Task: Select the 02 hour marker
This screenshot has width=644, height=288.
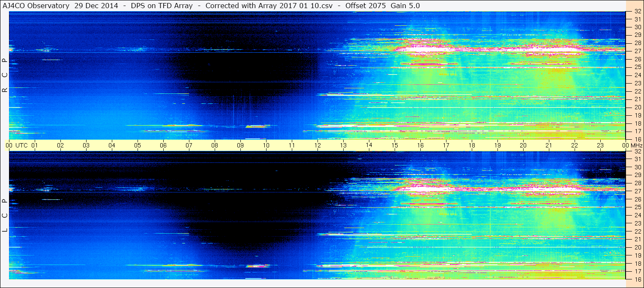Action: click(x=60, y=145)
